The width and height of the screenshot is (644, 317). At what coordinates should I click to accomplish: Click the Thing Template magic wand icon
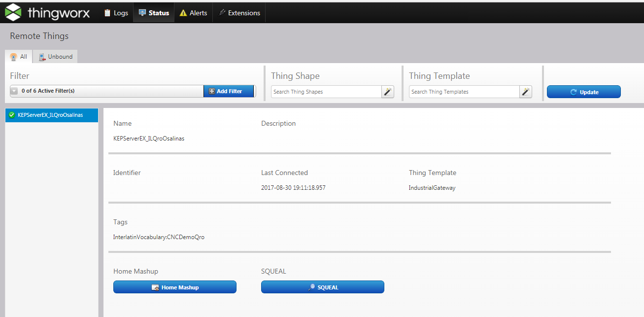coord(526,92)
